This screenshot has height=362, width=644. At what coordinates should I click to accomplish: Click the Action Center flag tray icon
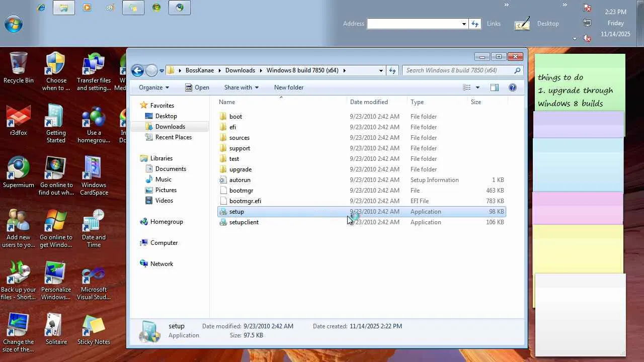[x=587, y=8]
